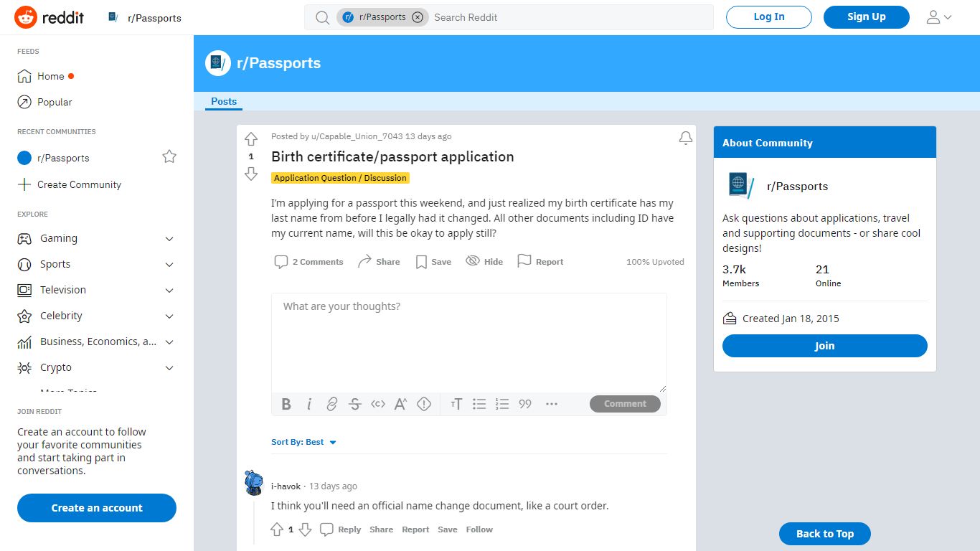Screen dimensions: 980x551
Task: Mark text as spoiler in the editor
Action: 424,404
